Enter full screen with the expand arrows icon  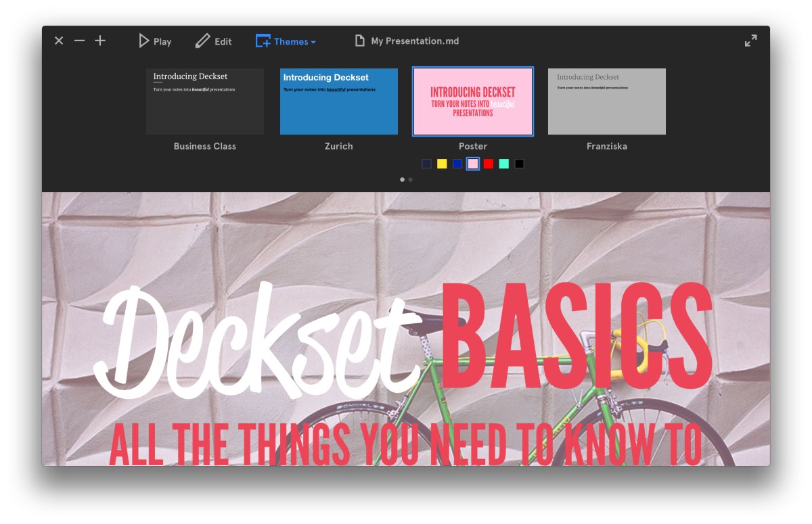750,41
